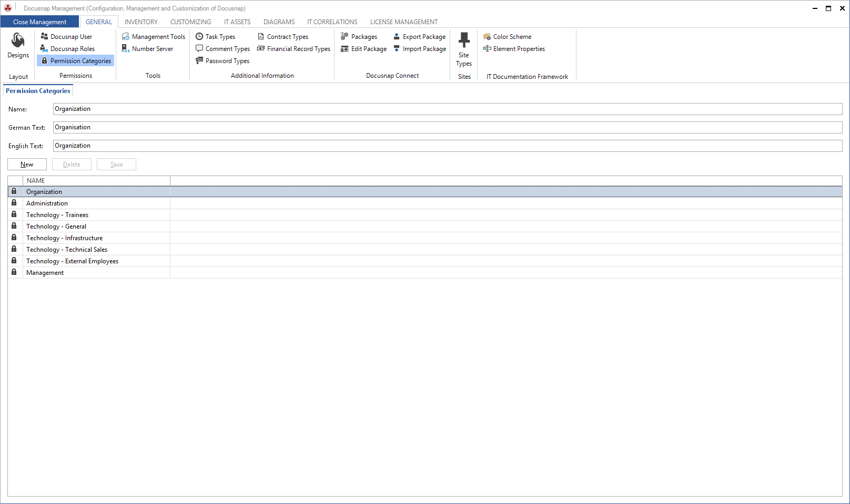Switch to the LICENSE MANAGEMENT tab
This screenshot has width=850, height=504.
coord(404,22)
